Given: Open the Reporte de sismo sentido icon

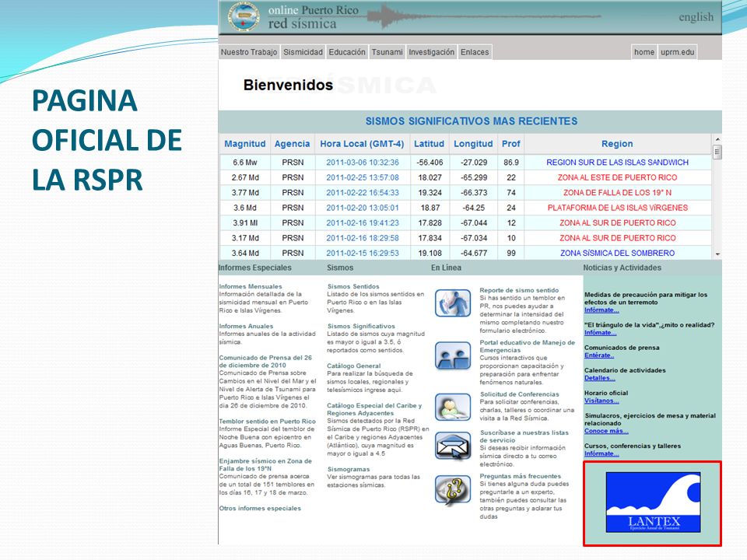Looking at the screenshot, I should tap(453, 303).
